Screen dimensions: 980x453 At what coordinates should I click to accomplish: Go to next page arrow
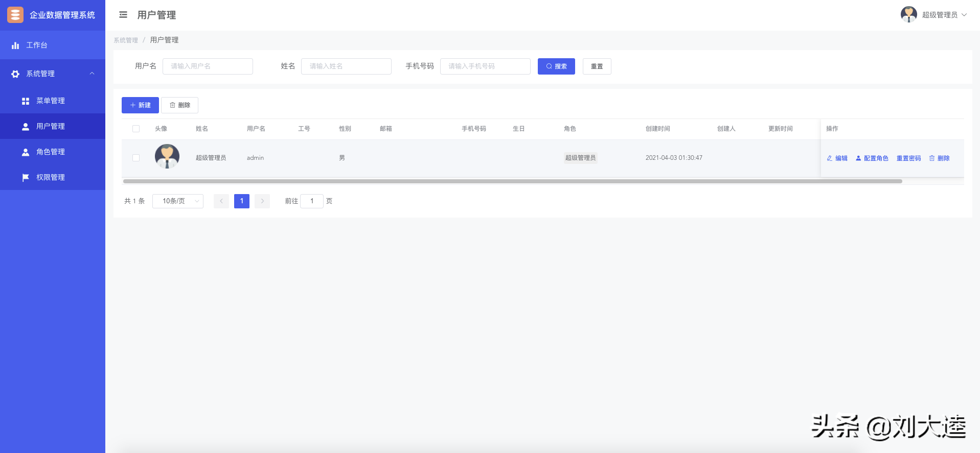pyautogui.click(x=262, y=201)
